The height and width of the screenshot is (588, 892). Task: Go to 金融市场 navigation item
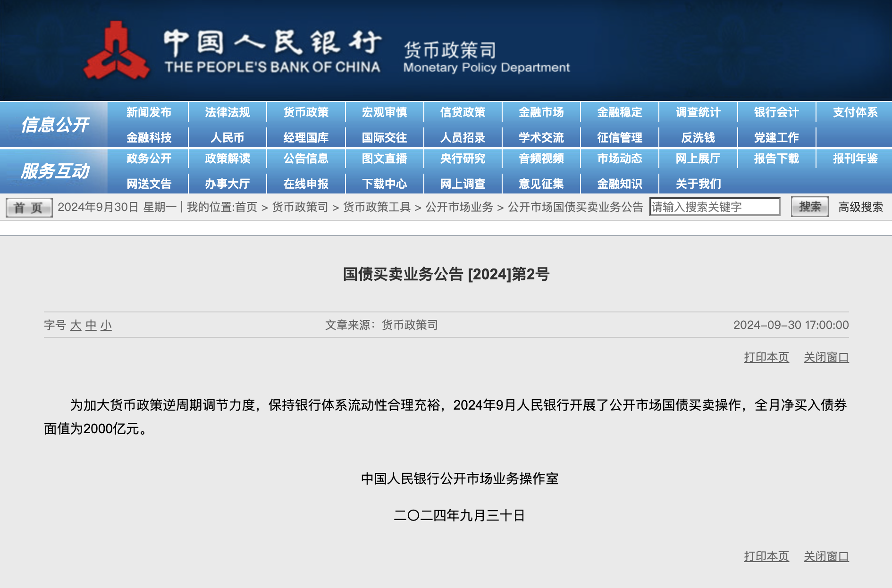(541, 112)
